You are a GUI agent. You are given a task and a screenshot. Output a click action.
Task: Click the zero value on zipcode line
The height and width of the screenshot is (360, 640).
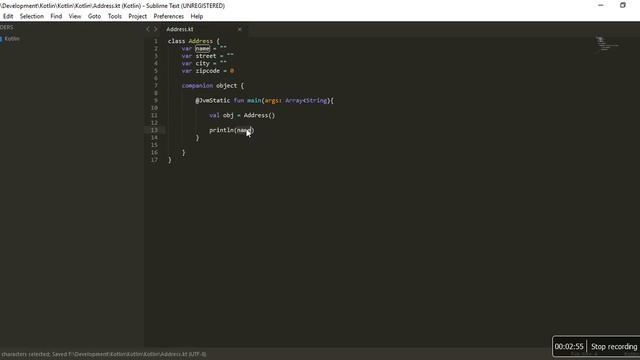232,71
